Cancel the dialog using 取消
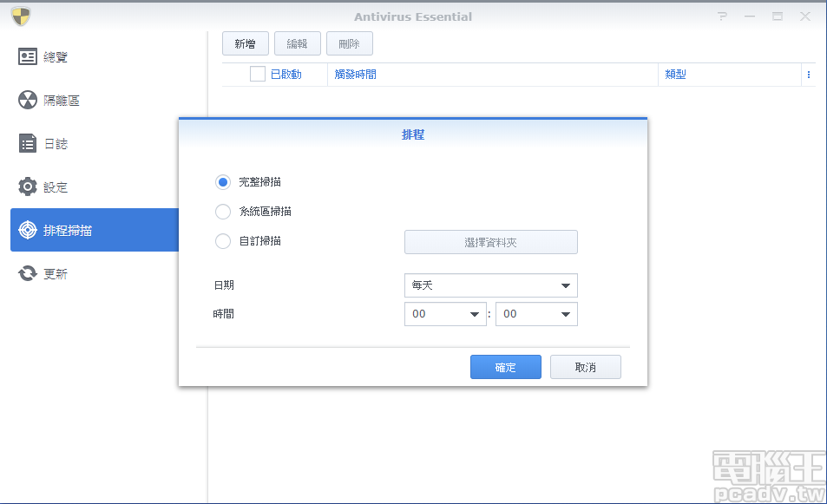 [x=585, y=366]
